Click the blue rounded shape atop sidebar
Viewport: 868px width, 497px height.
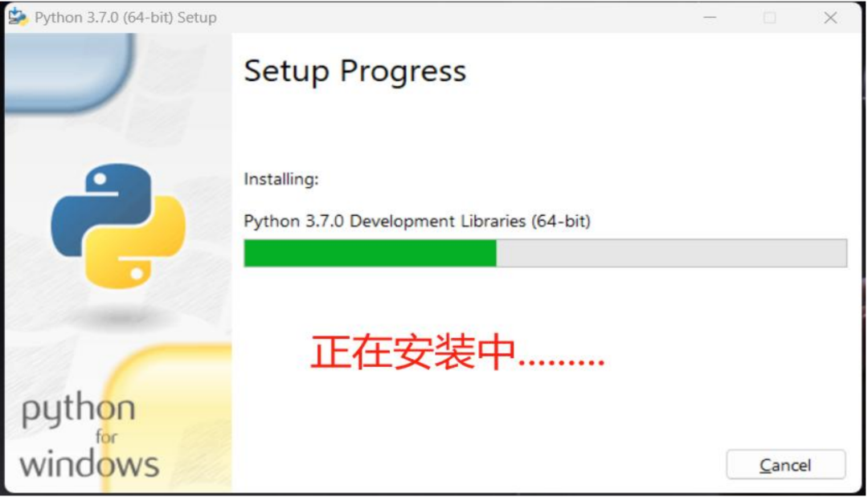point(69,69)
